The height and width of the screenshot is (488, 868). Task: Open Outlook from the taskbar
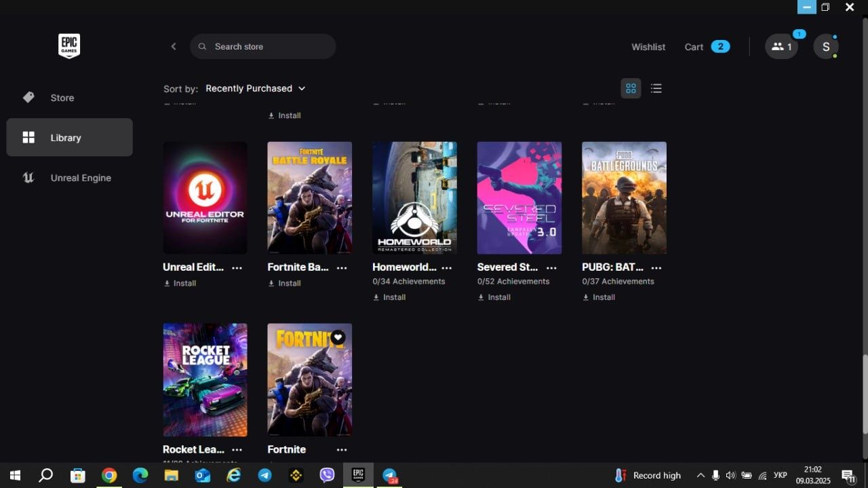[x=203, y=475]
